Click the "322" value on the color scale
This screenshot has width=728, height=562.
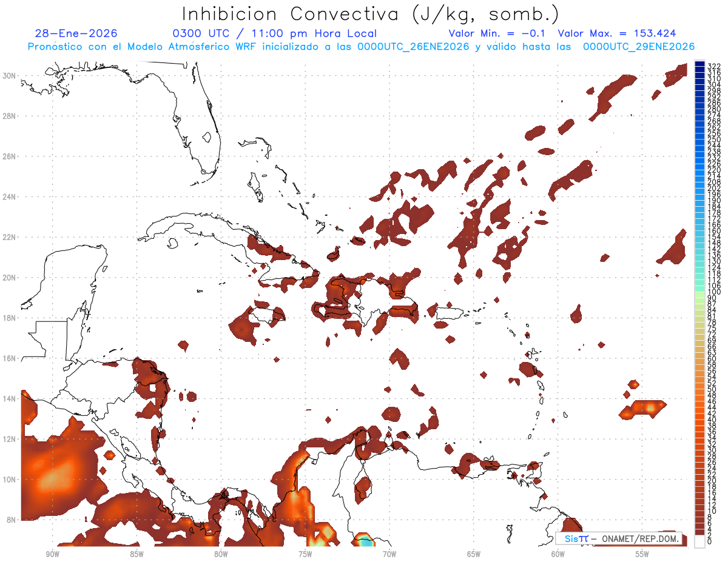click(x=714, y=66)
